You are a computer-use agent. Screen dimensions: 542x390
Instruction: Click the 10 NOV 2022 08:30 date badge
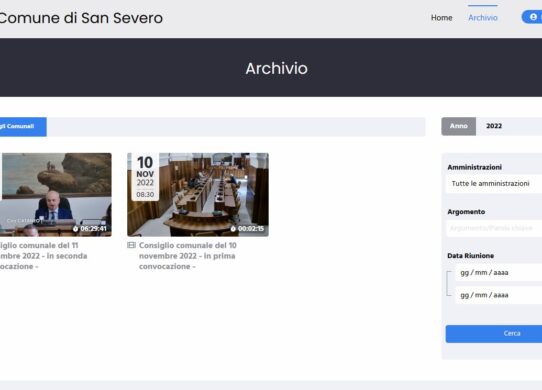(145, 177)
